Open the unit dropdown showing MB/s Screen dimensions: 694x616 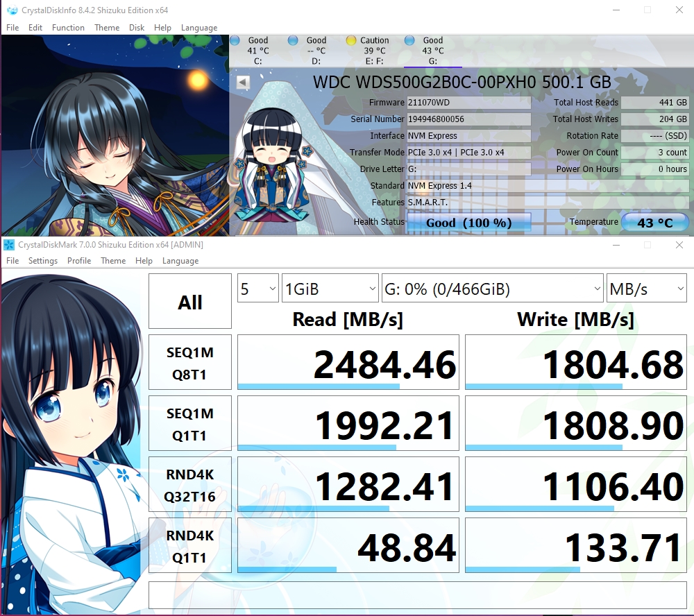pos(647,288)
